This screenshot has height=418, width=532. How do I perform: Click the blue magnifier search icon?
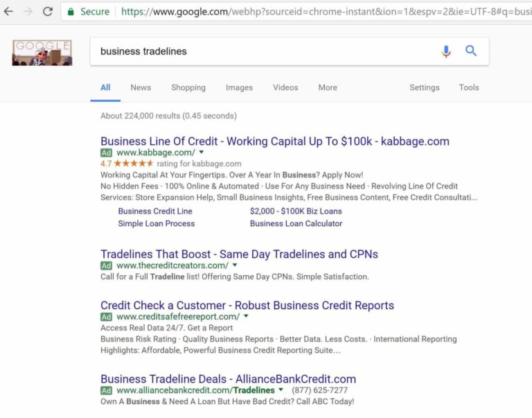[471, 51]
